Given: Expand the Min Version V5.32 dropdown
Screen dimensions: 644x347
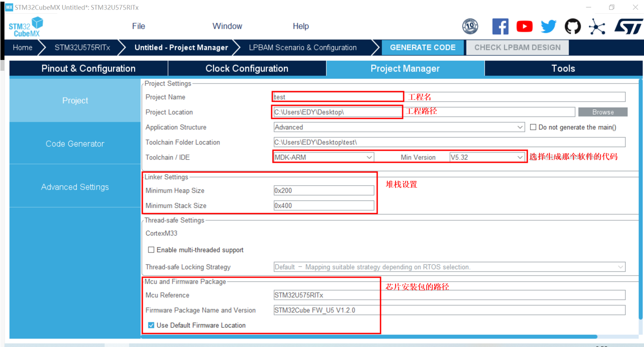Looking at the screenshot, I should pos(519,158).
